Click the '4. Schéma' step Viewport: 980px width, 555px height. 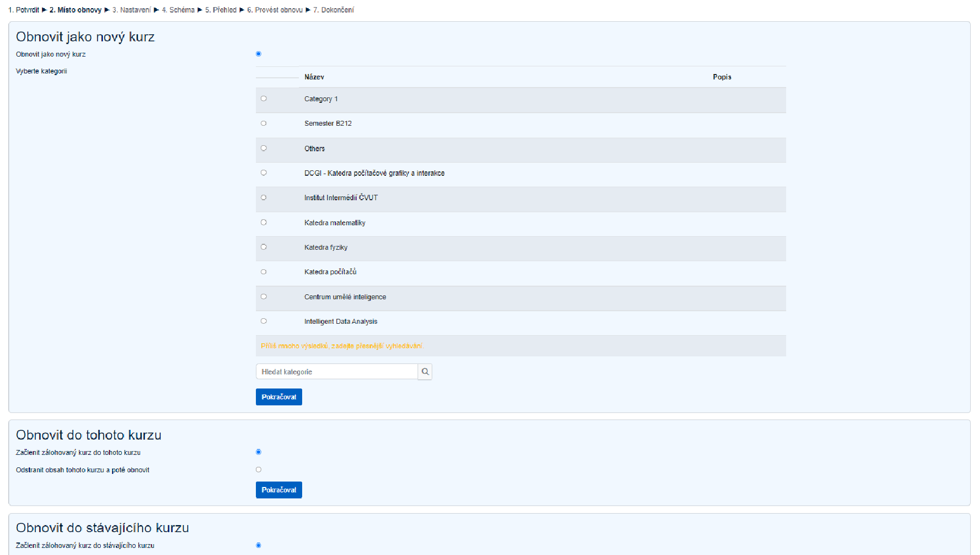pos(178,10)
